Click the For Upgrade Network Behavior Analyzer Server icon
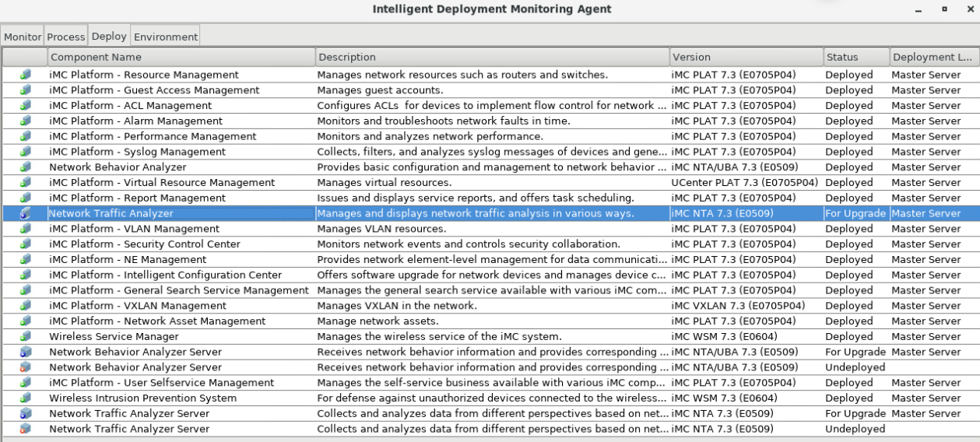This screenshot has height=442, width=980. click(x=26, y=352)
